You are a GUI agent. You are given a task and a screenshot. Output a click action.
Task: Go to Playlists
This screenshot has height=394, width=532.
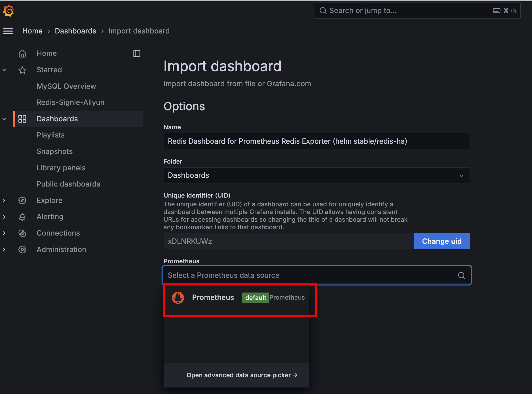pyautogui.click(x=51, y=135)
